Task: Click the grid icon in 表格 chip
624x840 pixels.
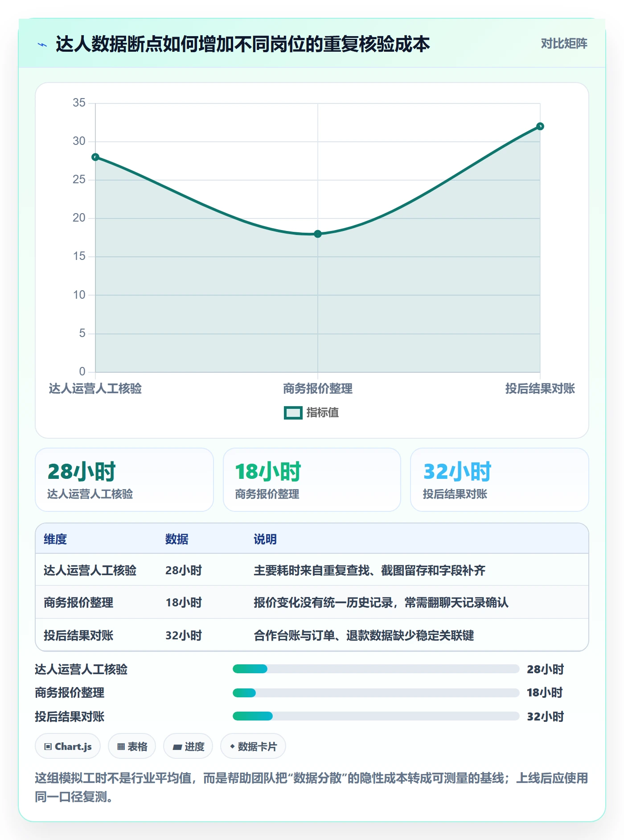Action: click(121, 747)
